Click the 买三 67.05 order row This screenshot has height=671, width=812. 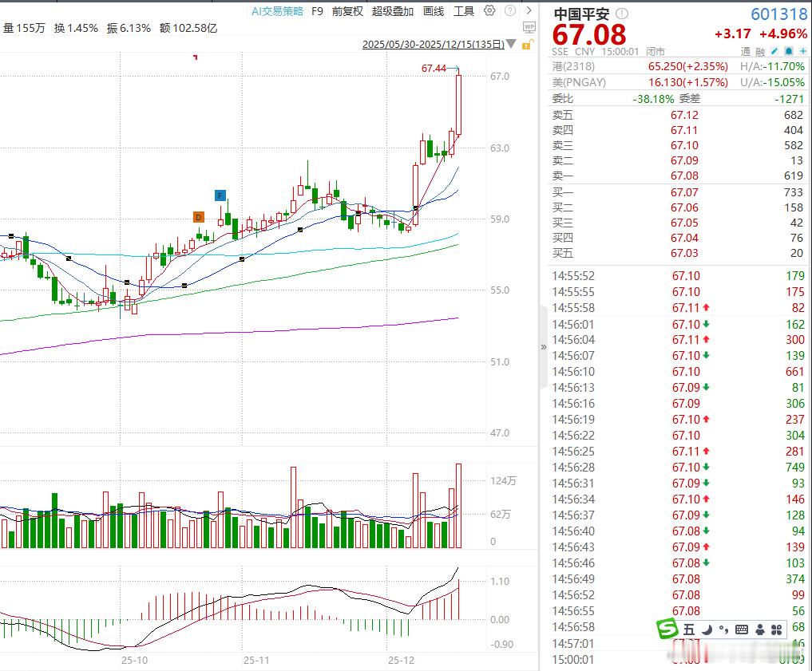click(x=678, y=223)
